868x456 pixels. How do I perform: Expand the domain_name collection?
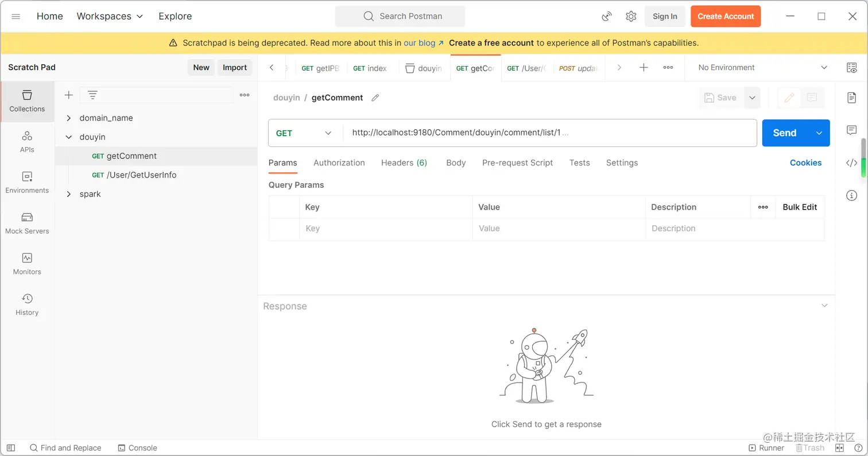[69, 118]
